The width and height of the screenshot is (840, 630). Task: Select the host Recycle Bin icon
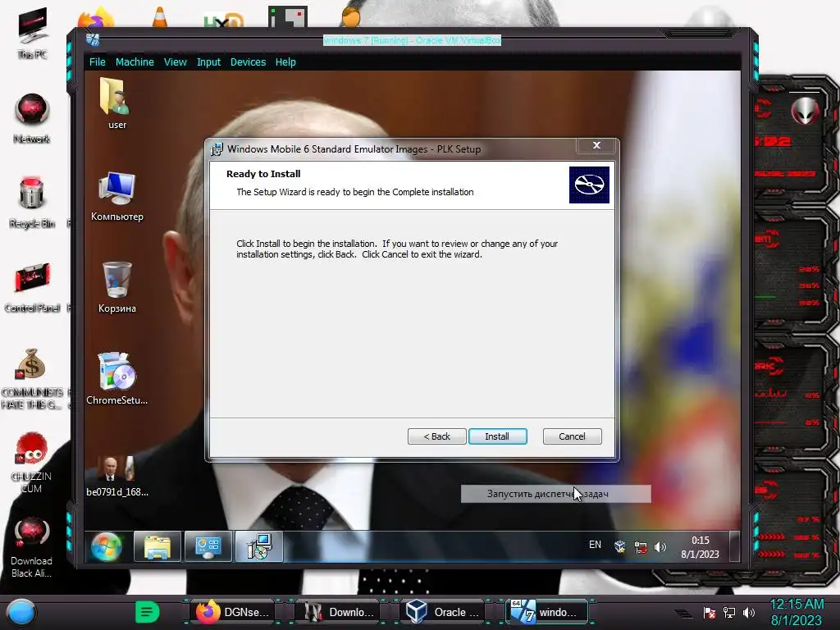pos(32,203)
